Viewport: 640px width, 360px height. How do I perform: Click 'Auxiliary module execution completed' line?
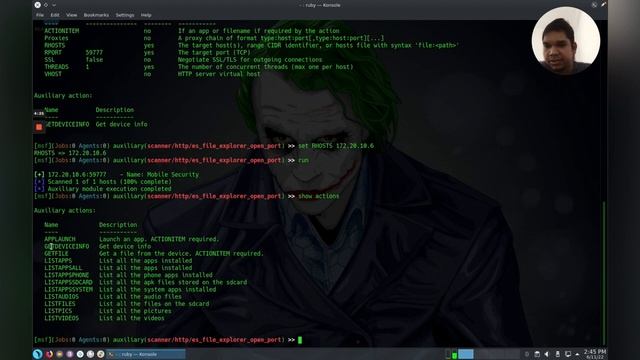[x=109, y=189]
